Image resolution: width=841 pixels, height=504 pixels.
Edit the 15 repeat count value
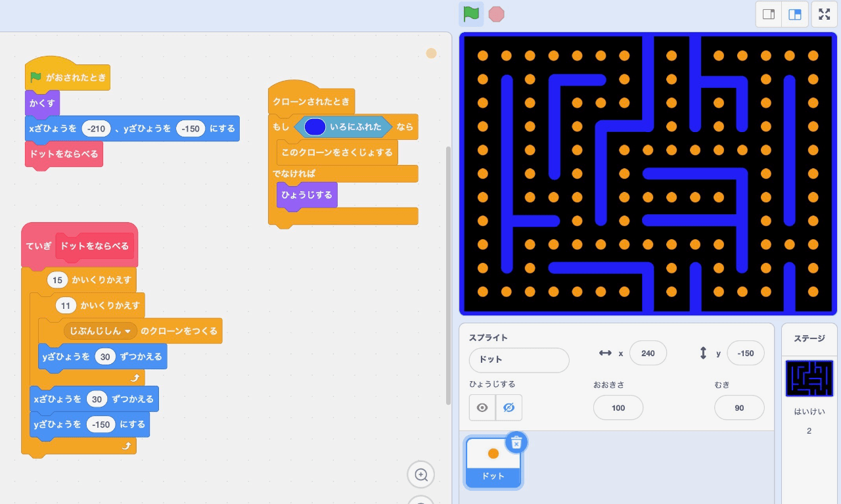point(57,280)
